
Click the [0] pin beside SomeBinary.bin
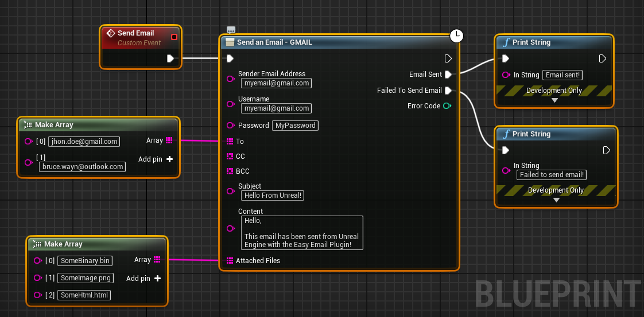37,260
